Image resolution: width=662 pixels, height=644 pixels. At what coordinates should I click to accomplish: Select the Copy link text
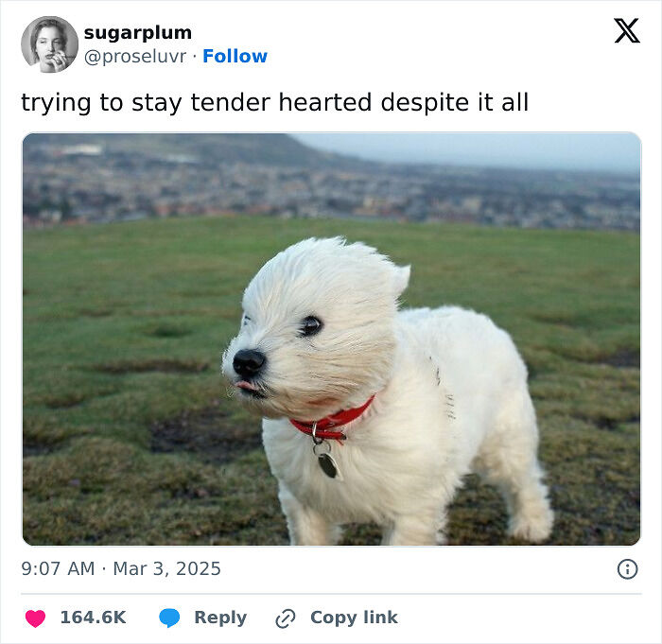point(354,618)
